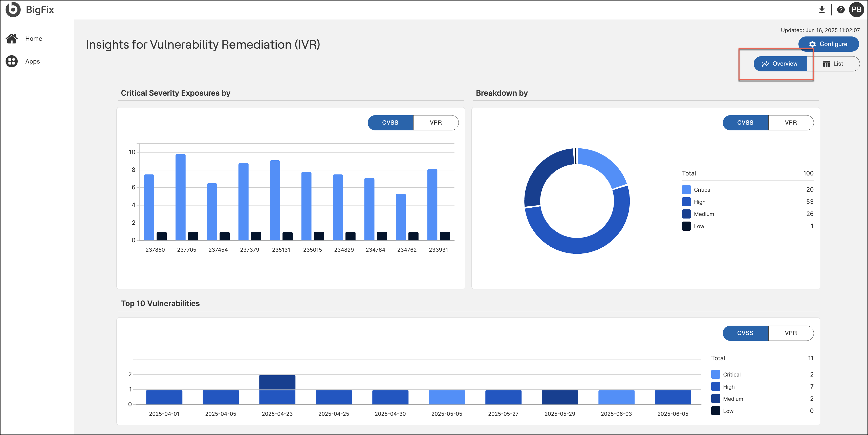Open the Home icon in sidebar
This screenshot has height=435, width=868.
(12, 38)
